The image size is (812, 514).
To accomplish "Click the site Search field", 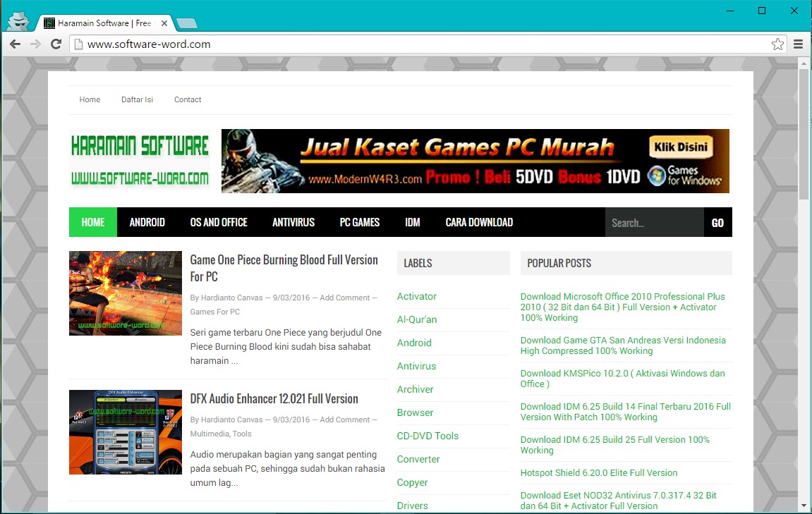I will click(655, 223).
